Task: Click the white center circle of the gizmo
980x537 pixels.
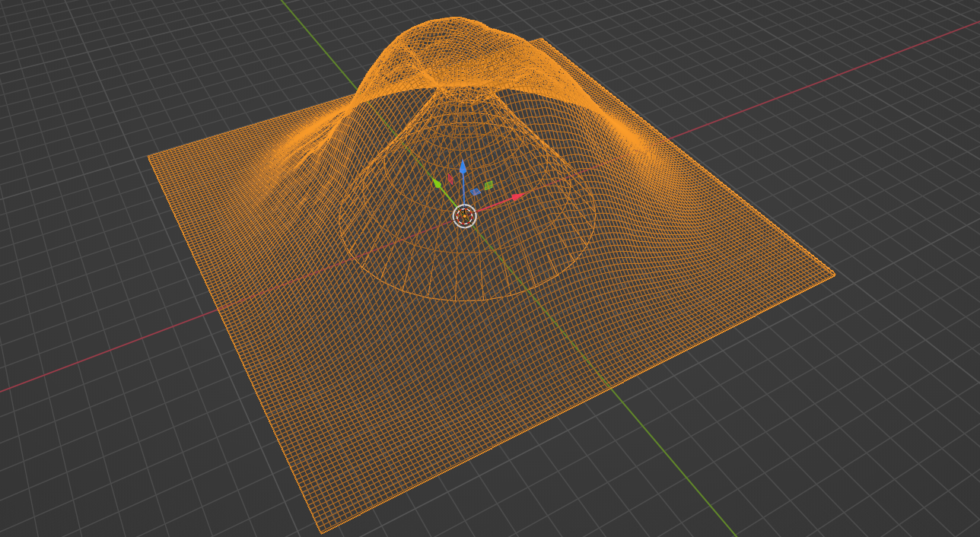Action: [464, 216]
